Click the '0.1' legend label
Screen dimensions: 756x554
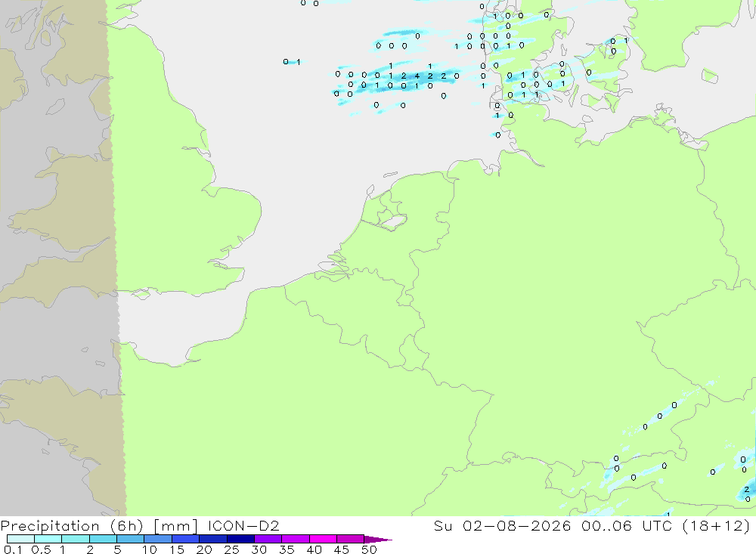[13, 549]
